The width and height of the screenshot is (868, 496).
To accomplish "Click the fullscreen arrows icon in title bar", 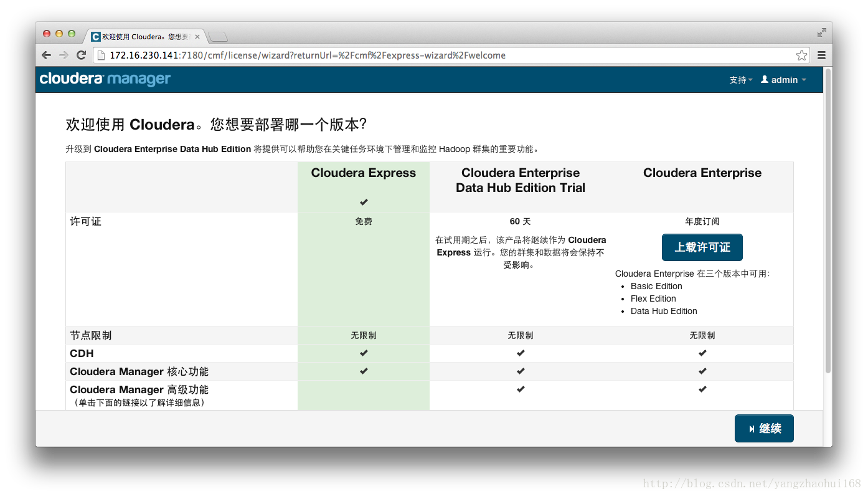I will pos(821,32).
